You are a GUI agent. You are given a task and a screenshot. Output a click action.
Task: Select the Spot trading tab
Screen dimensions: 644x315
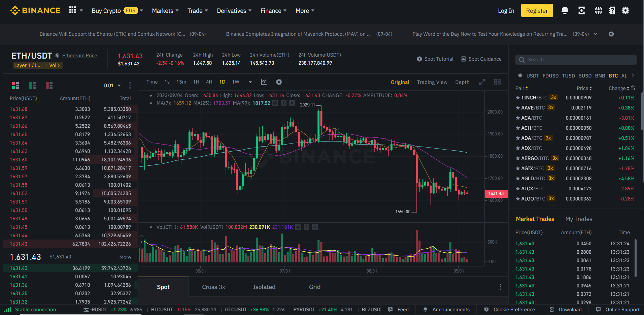[x=163, y=287]
